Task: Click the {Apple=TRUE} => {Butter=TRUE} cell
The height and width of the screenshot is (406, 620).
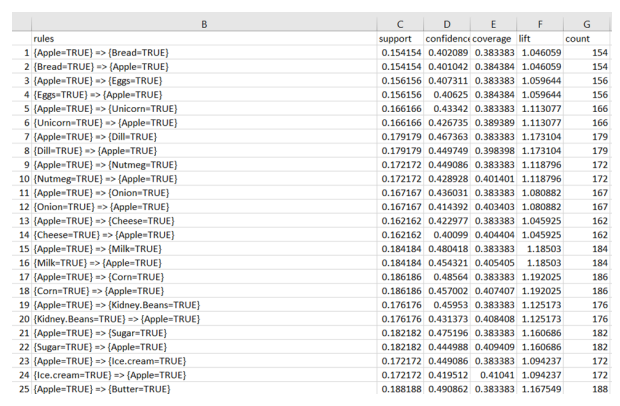Action: click(204, 389)
